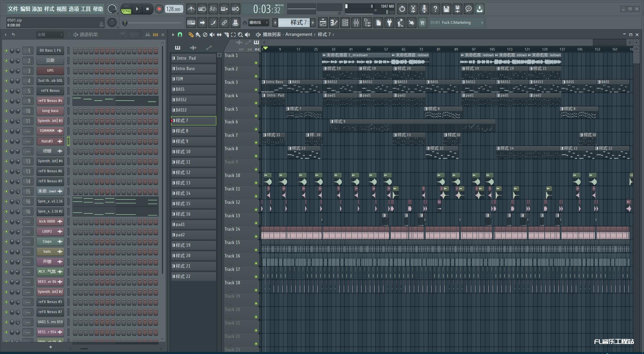Image resolution: width=644 pixels, height=354 pixels.
Task: Expand arrow after Arrangement in playlist title
Action: click(x=315, y=35)
